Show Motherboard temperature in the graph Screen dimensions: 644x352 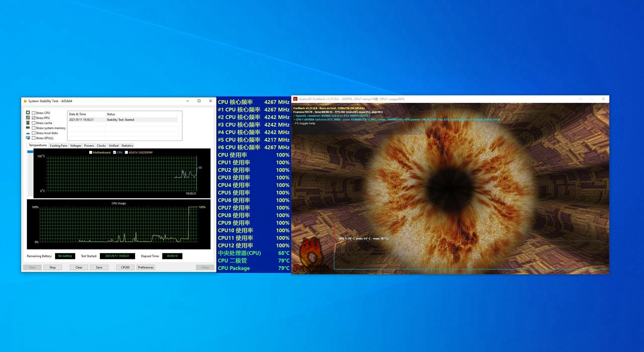(91, 153)
